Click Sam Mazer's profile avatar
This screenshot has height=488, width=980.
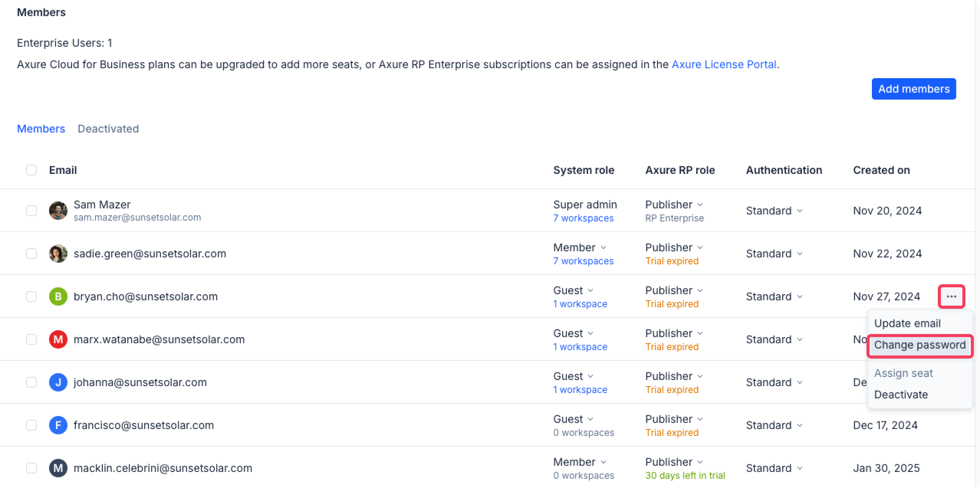click(x=58, y=211)
